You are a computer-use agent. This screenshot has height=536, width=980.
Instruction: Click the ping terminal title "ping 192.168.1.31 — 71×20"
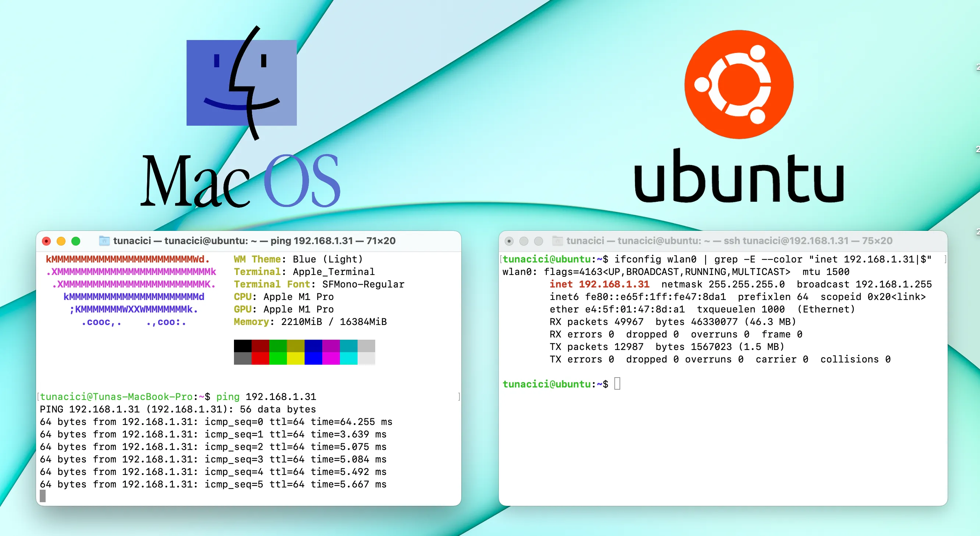[x=333, y=241]
